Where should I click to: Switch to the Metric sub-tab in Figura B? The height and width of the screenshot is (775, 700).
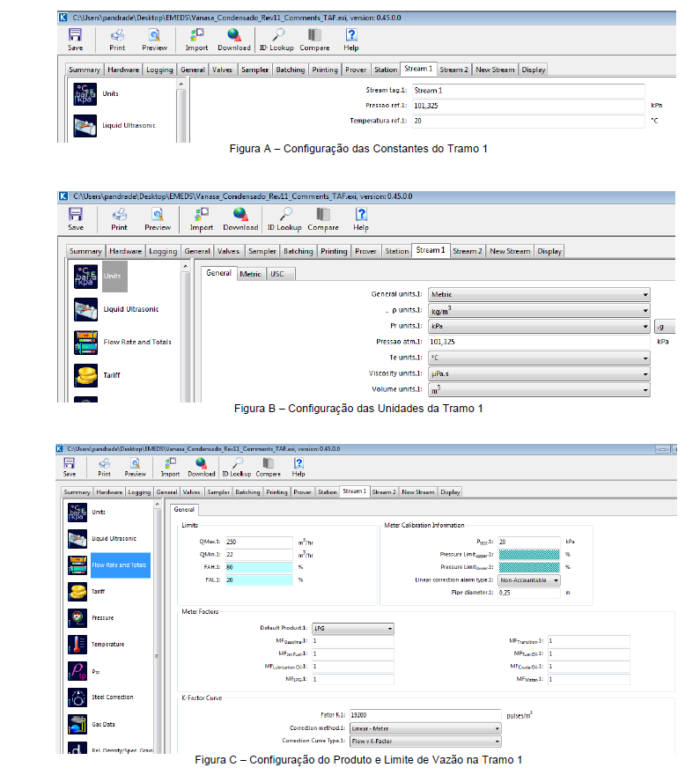(x=250, y=274)
